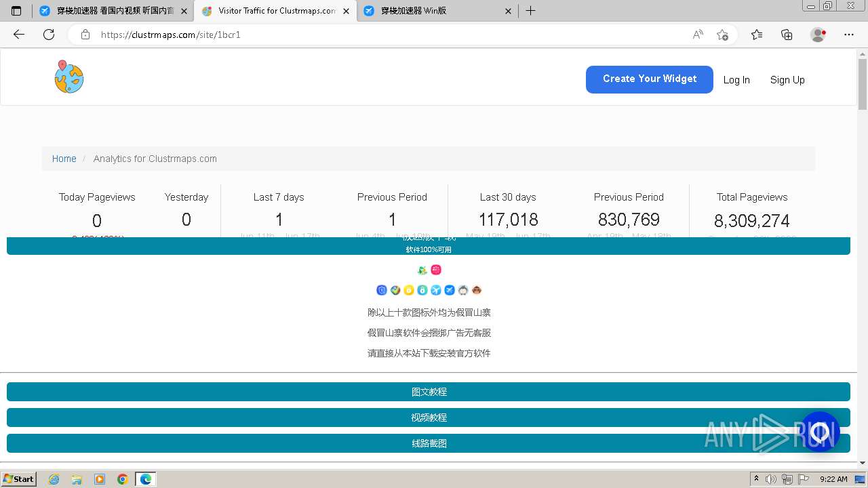
Task: Open the volume control in tray
Action: click(771, 479)
